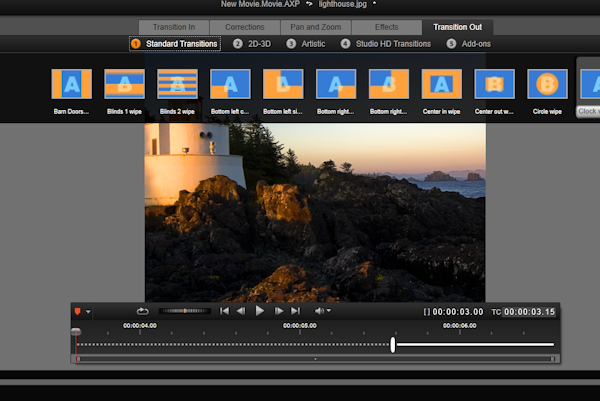
Task: Apply the Circle wipe transition
Action: click(547, 85)
